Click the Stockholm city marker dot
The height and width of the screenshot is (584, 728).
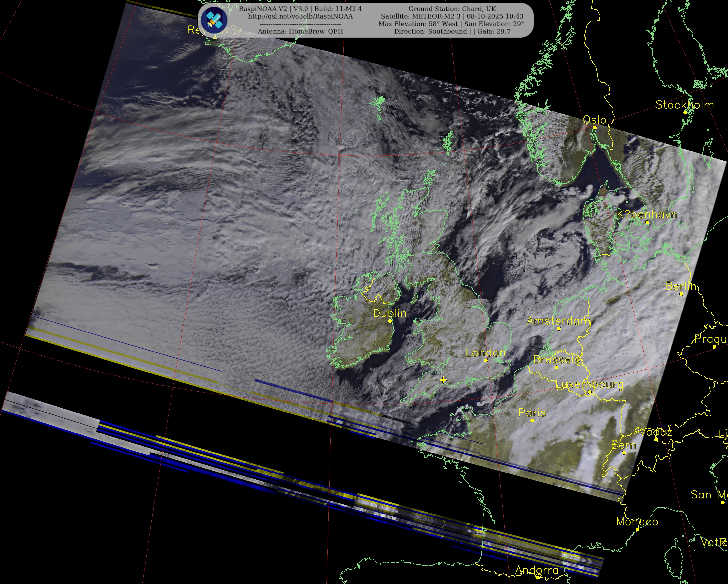(x=685, y=112)
